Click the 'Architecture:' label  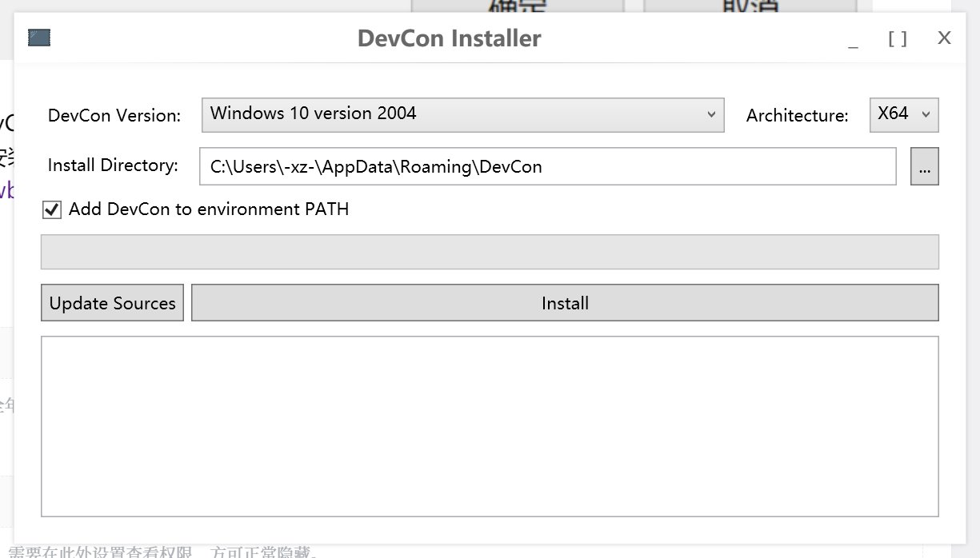click(797, 115)
